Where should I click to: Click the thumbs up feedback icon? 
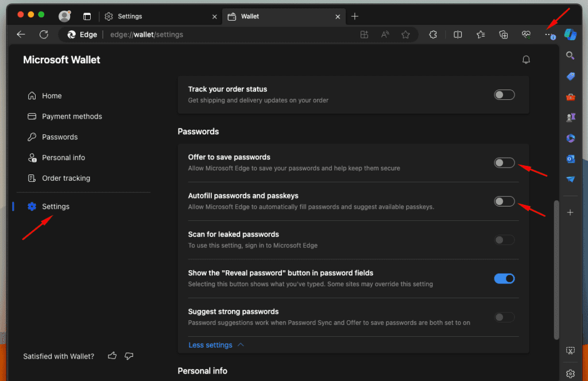[112, 356]
